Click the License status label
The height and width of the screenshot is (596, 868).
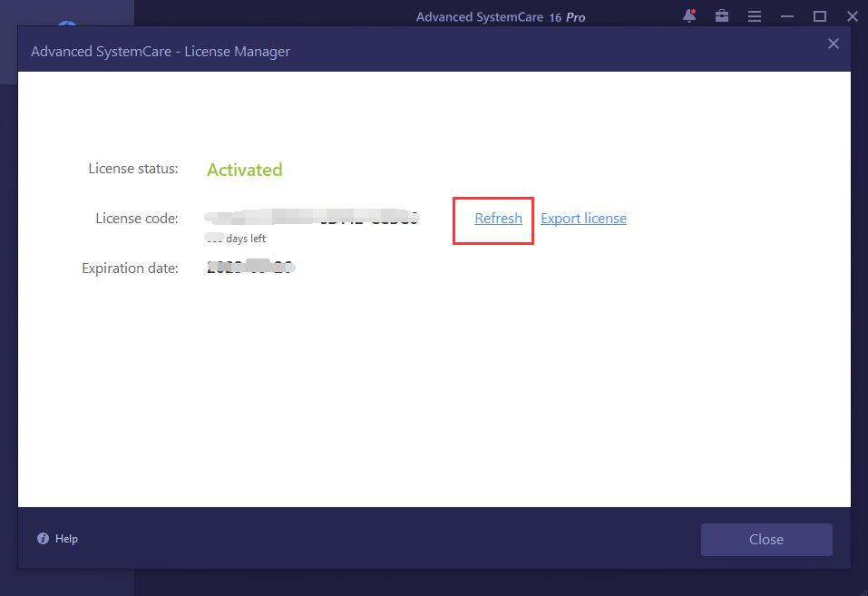(133, 169)
